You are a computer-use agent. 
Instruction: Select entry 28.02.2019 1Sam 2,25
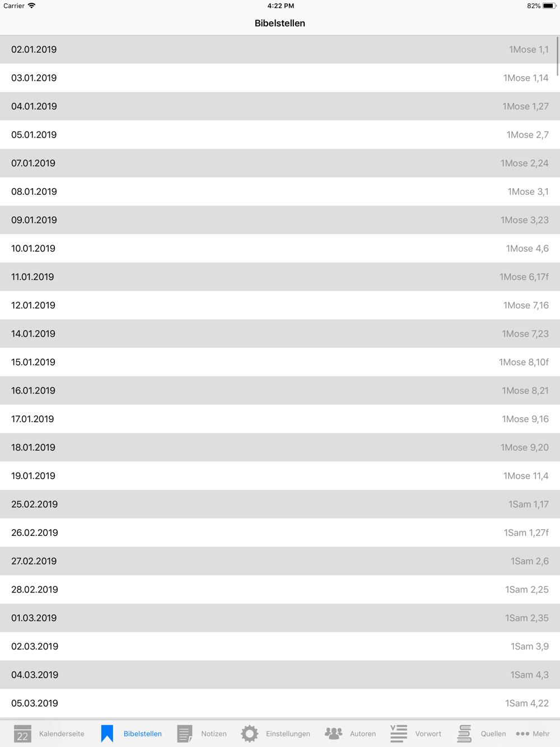pos(280,590)
